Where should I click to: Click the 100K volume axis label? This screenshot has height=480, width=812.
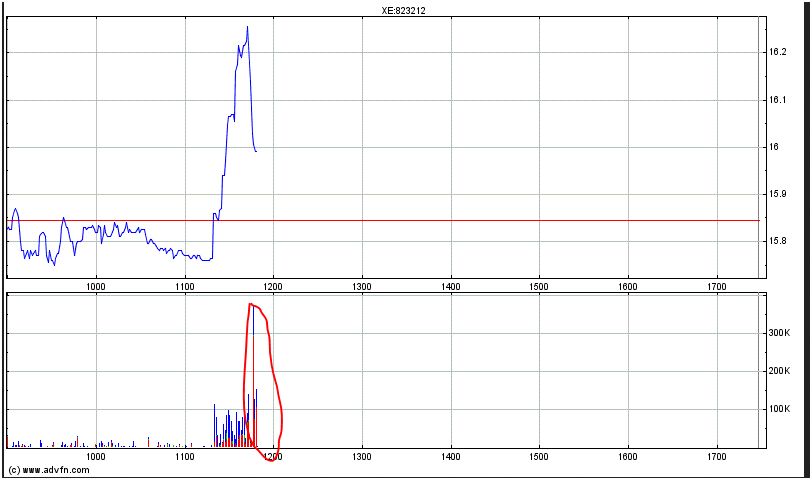click(779, 409)
